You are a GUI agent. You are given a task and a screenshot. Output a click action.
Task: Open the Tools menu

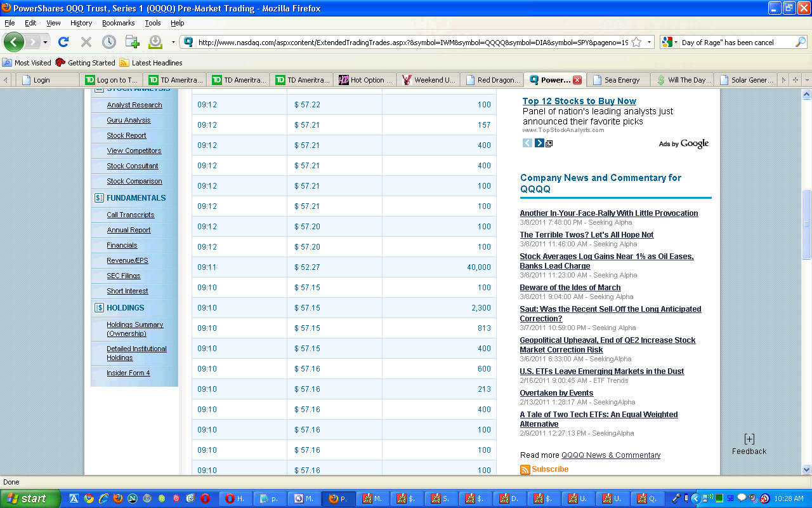pos(153,23)
